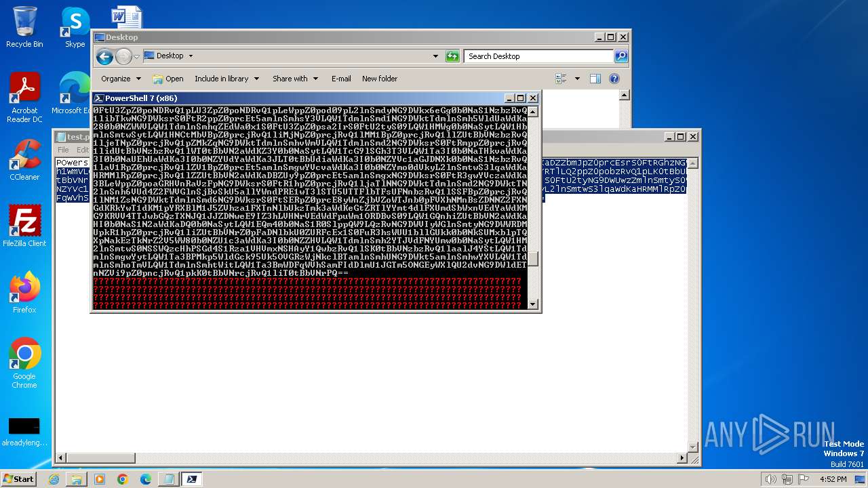Screen dimensions: 868x488
Task: Click Notepad scroll left arrow
Action: click(60, 458)
